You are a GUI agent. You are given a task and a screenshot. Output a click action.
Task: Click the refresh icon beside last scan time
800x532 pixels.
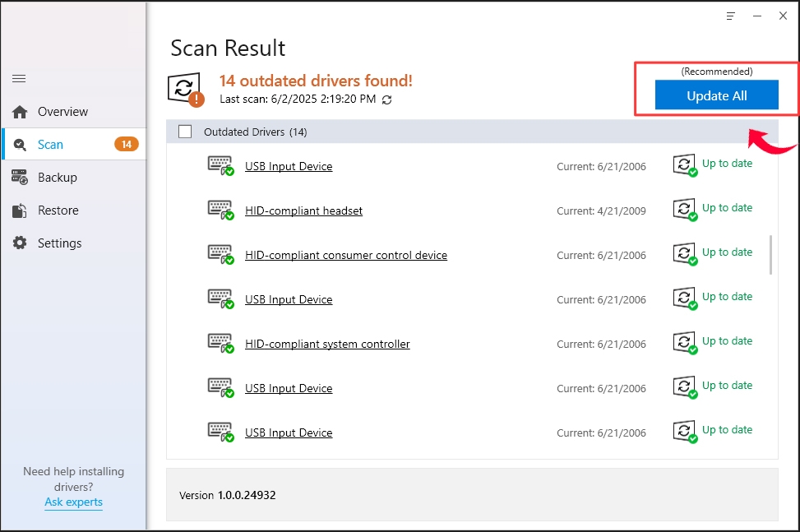pyautogui.click(x=387, y=99)
